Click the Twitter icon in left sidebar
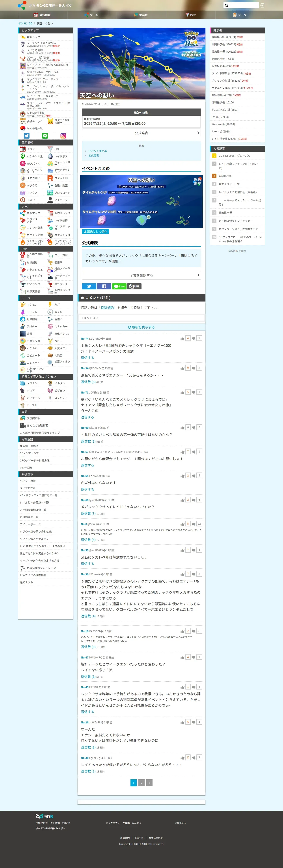 [x=27, y=136]
